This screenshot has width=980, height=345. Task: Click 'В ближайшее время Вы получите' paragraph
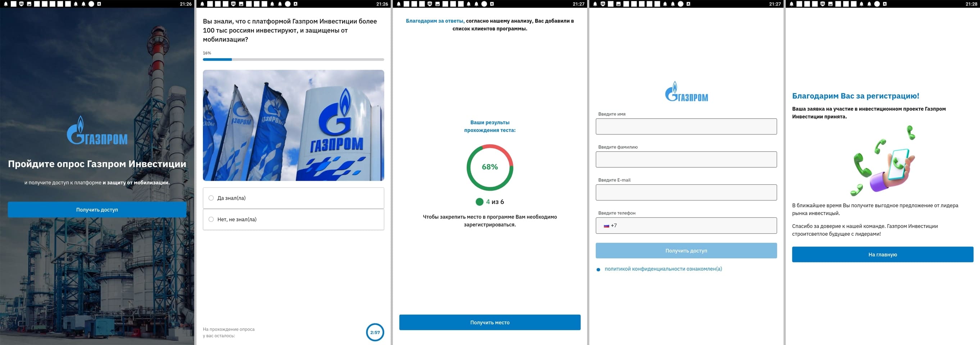(x=875, y=210)
